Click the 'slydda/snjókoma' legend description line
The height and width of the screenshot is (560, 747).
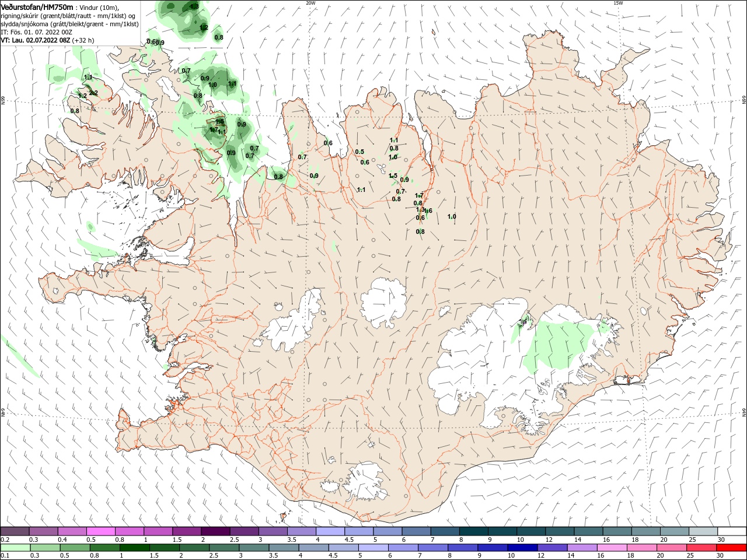(69, 24)
